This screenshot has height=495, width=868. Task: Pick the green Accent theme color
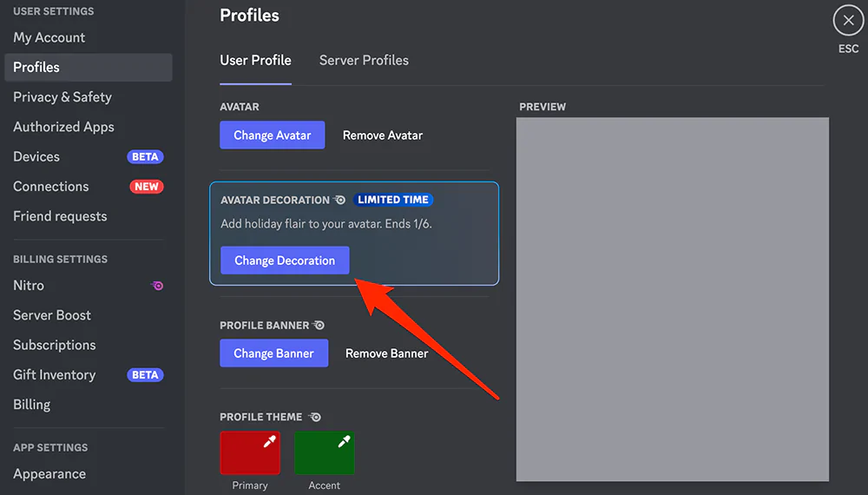[x=325, y=453]
